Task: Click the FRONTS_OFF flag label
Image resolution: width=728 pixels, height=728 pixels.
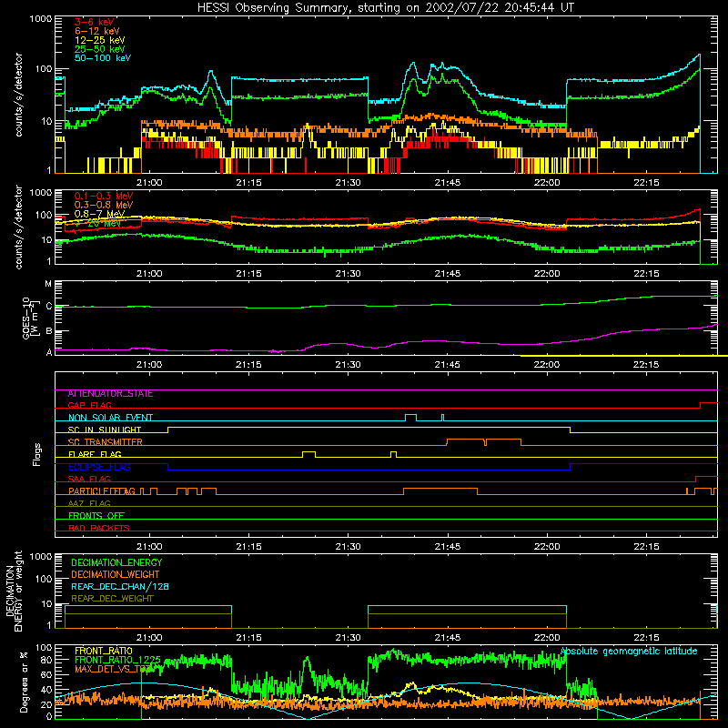Action: [96, 516]
